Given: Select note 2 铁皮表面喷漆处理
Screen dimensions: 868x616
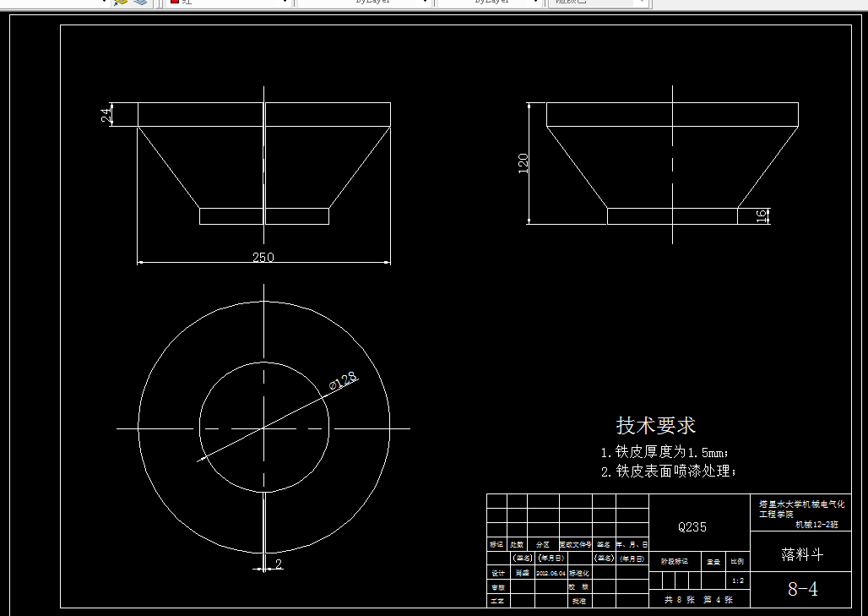Looking at the screenshot, I should pos(669,472).
